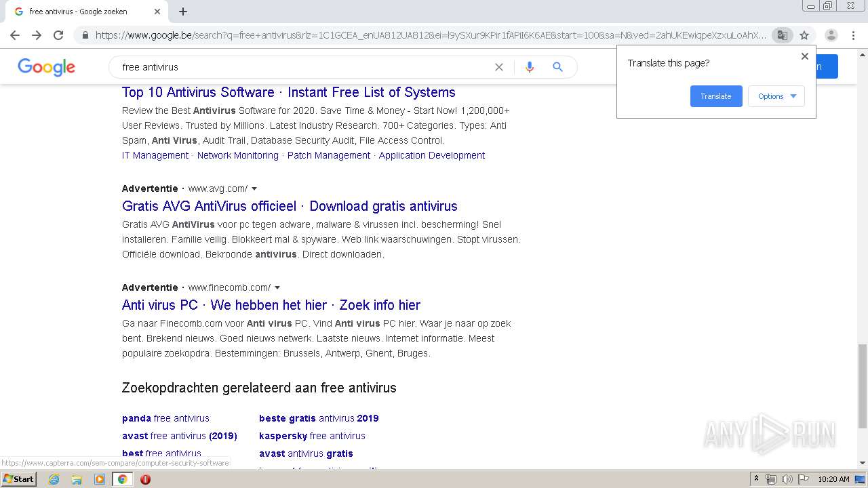
Task: Click the Translate button
Action: coord(716,96)
